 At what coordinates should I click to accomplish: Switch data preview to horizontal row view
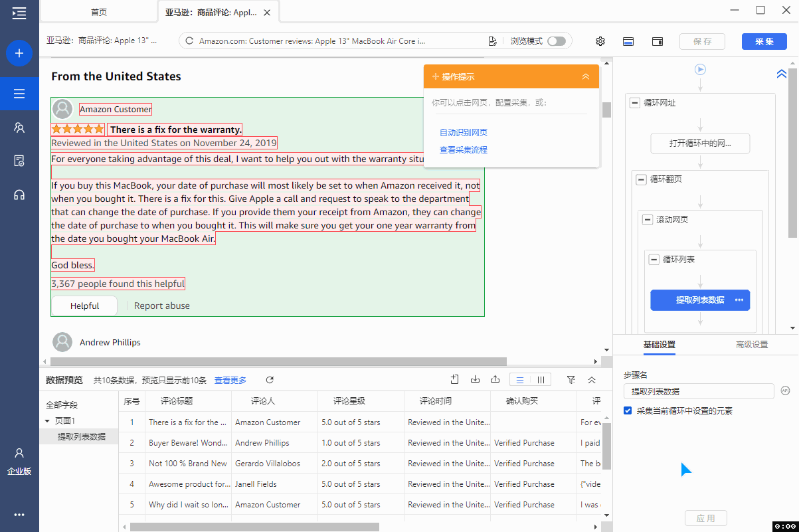coord(520,380)
